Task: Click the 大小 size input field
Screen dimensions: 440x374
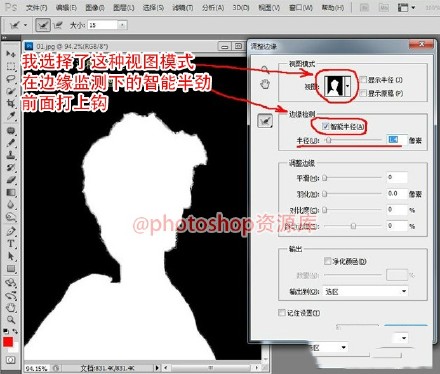Action: [103, 25]
